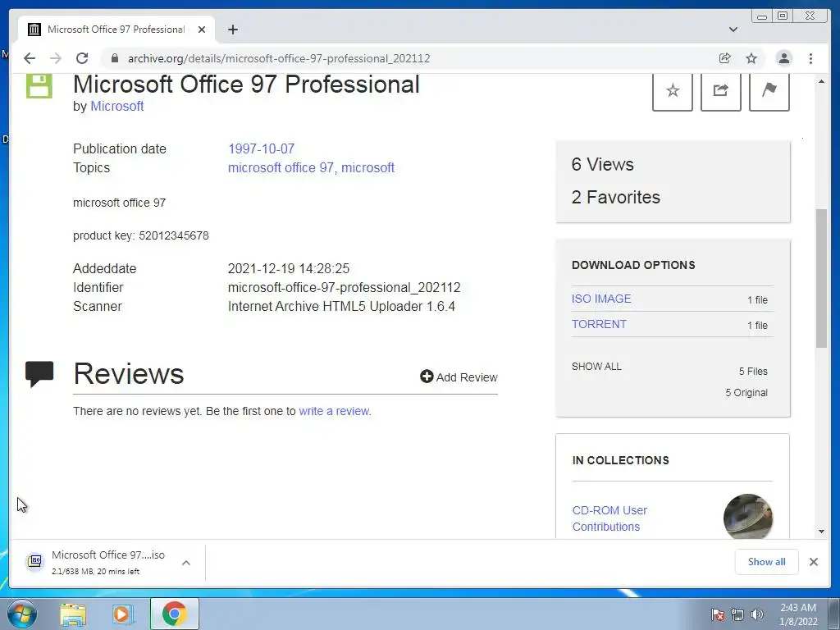Click the CD-ROM collection thumbnail
Viewport: 840px width, 630px height.
click(x=748, y=517)
